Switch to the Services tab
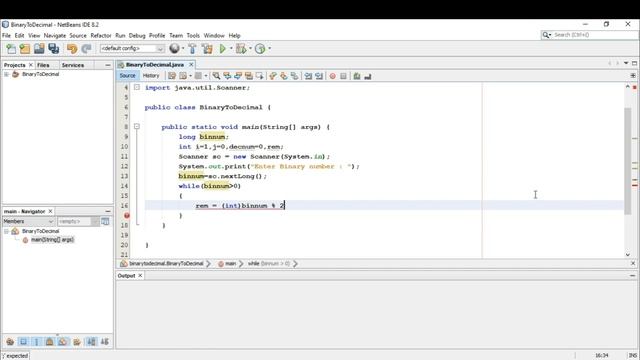 tap(73, 65)
